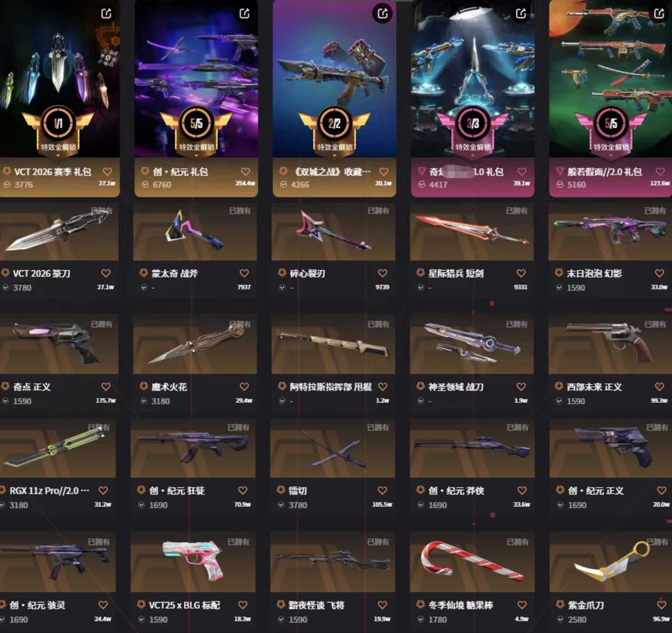
Task: Expand price arrow under VCT 2026 箓刀
Action: pos(6,288)
